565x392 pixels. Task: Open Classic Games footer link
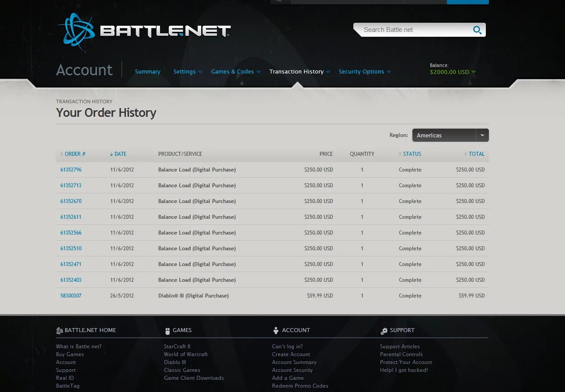pos(182,370)
